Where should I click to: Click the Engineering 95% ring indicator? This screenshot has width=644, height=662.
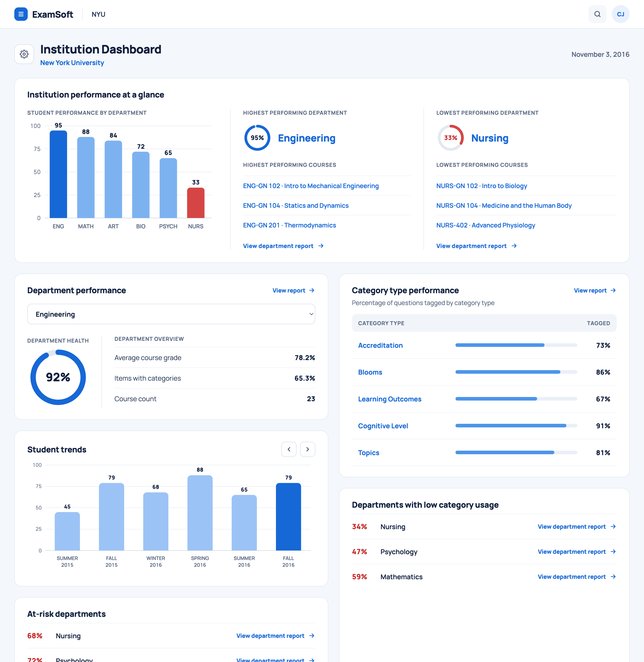(x=257, y=138)
